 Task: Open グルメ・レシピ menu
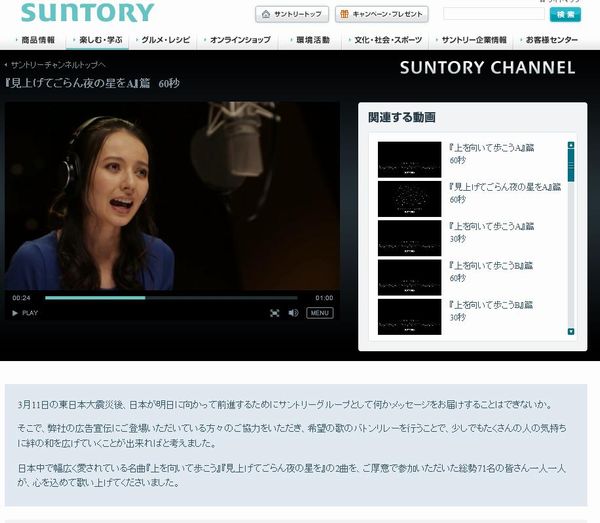point(165,40)
